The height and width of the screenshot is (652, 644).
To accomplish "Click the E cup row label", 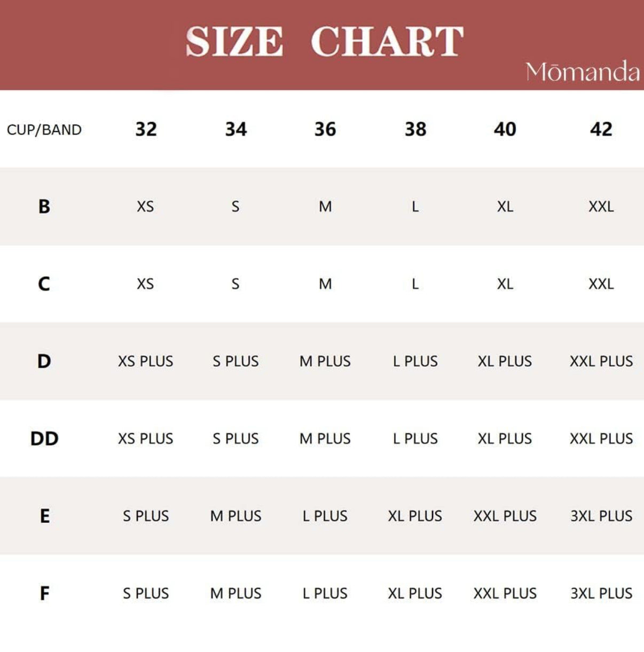I will (x=45, y=516).
